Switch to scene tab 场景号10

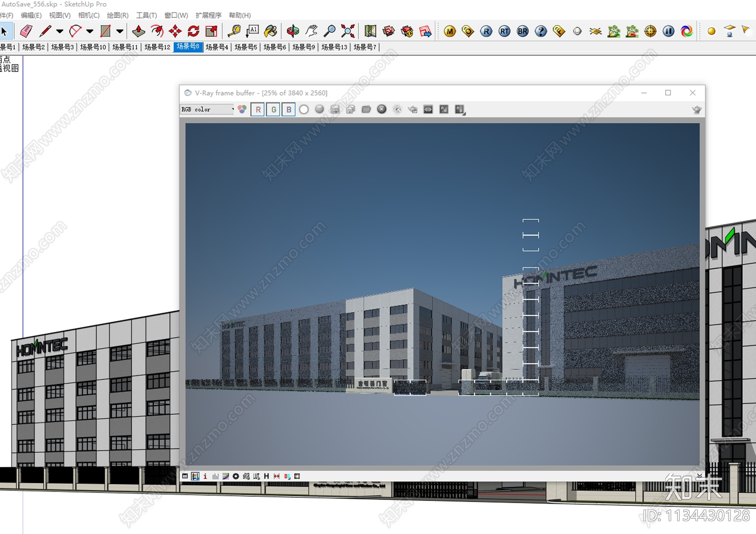coord(93,47)
